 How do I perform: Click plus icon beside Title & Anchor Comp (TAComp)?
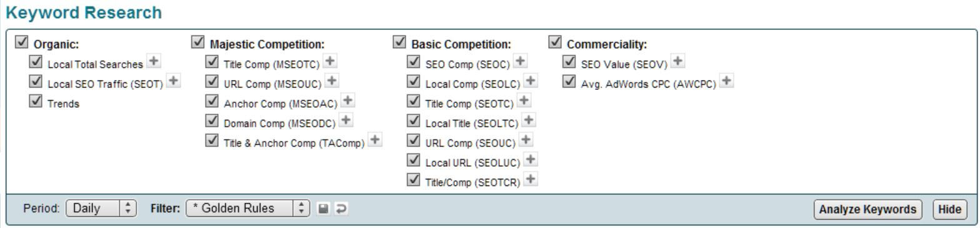click(x=375, y=140)
